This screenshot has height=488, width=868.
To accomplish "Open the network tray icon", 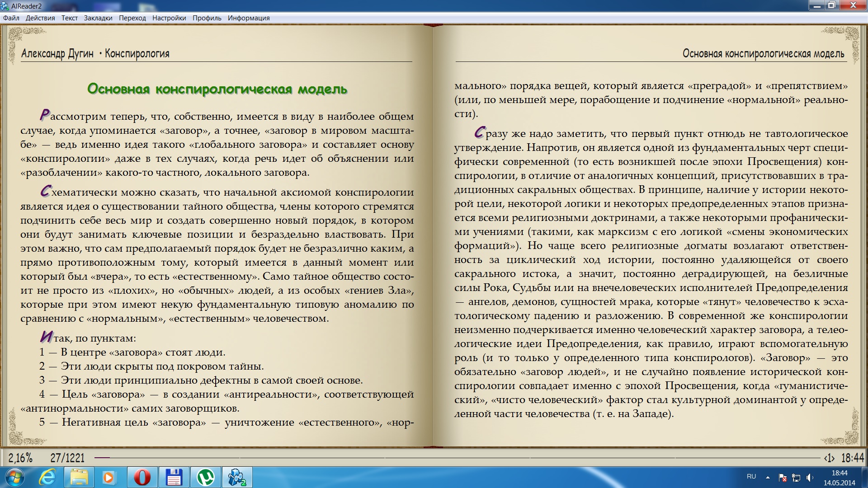I will click(x=796, y=477).
